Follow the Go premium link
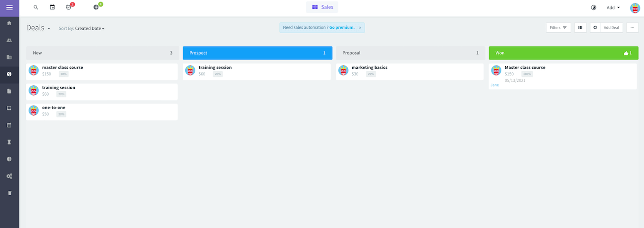 pyautogui.click(x=342, y=28)
